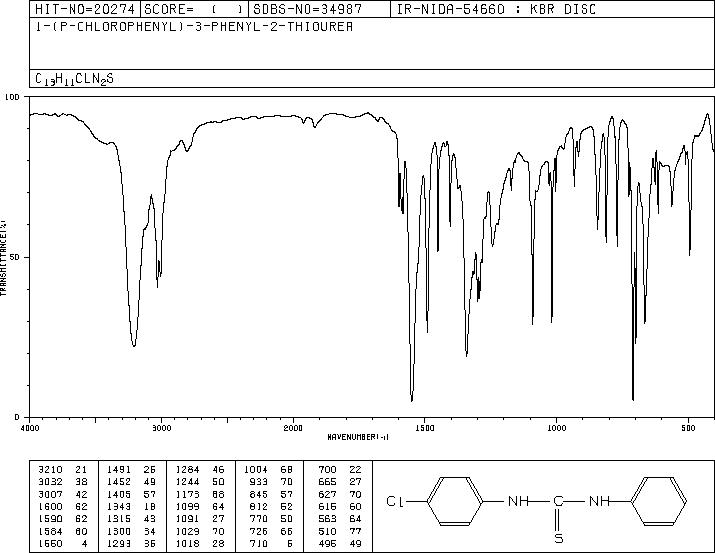
Task: Click the 1000 wavenumber axis label
Action: 556,428
